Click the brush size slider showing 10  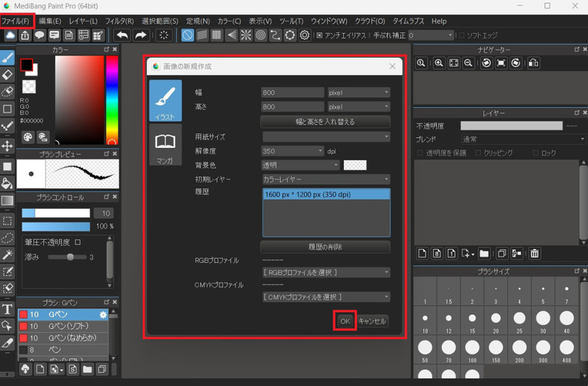56,213
